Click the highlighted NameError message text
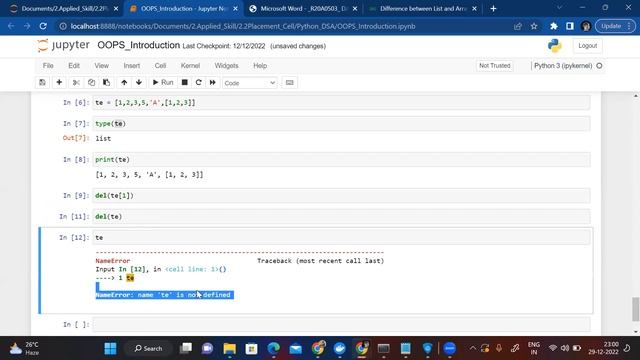 [x=163, y=295]
